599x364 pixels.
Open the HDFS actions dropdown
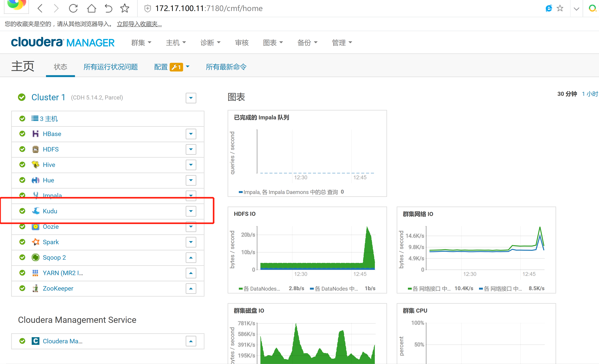pos(191,149)
